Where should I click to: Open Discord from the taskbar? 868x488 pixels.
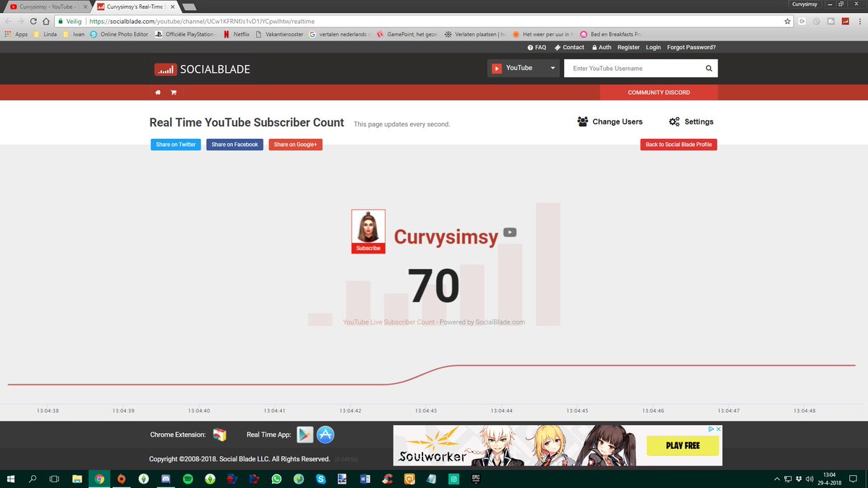pyautogui.click(x=166, y=479)
